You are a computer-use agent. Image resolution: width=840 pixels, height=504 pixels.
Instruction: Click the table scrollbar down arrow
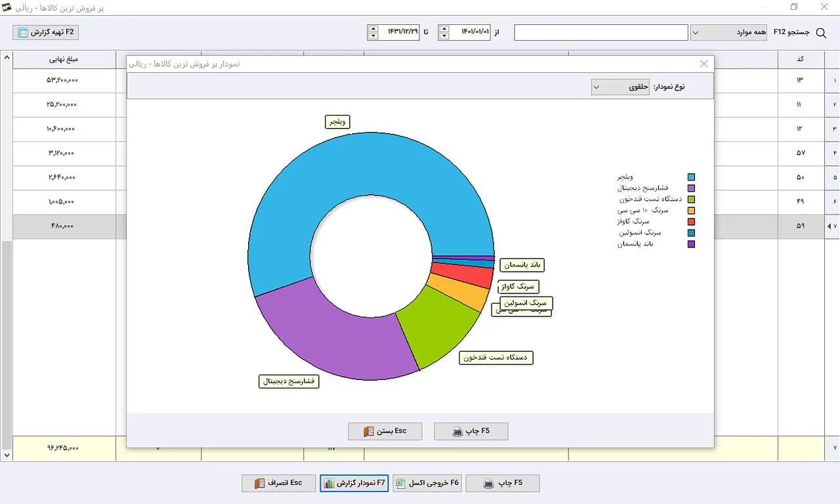click(7, 454)
